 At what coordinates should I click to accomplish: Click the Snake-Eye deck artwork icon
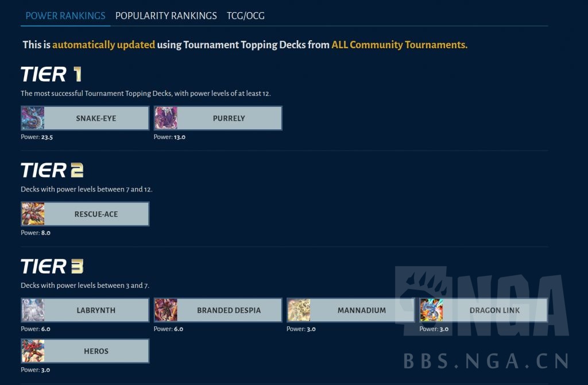(33, 118)
